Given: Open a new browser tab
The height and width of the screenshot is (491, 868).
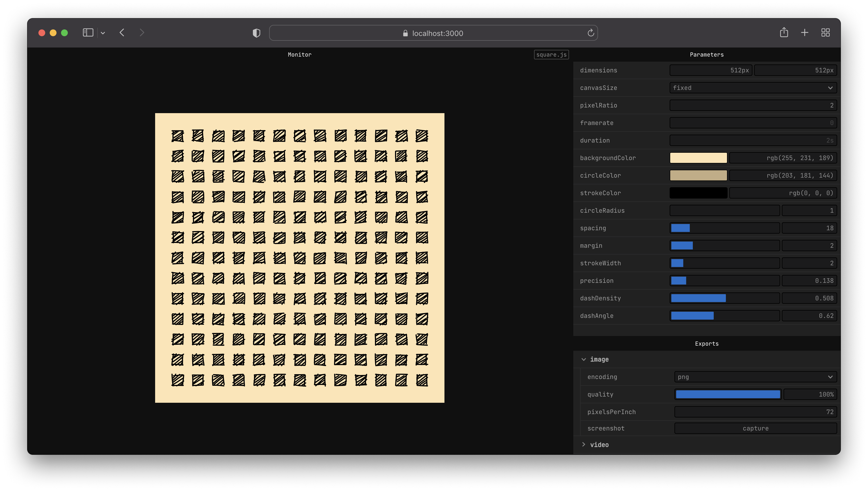Looking at the screenshot, I should click(805, 32).
